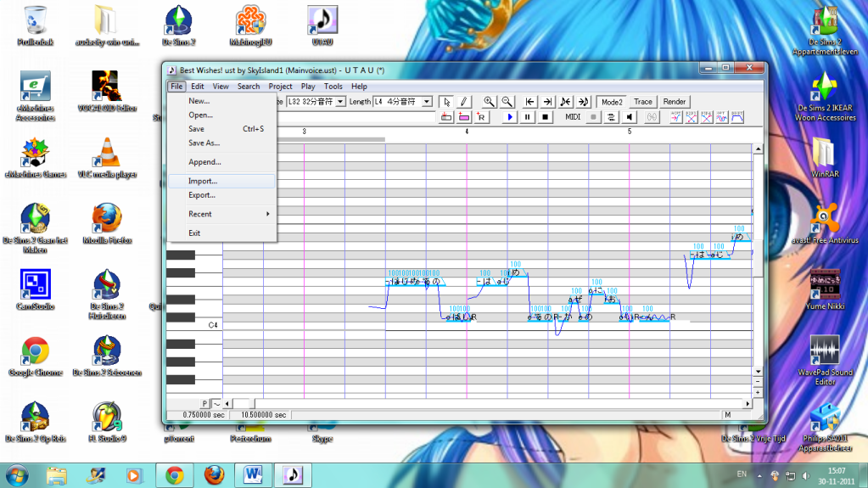Image resolution: width=868 pixels, height=488 pixels.
Task: Choose Import... from the File menu
Action: point(203,181)
